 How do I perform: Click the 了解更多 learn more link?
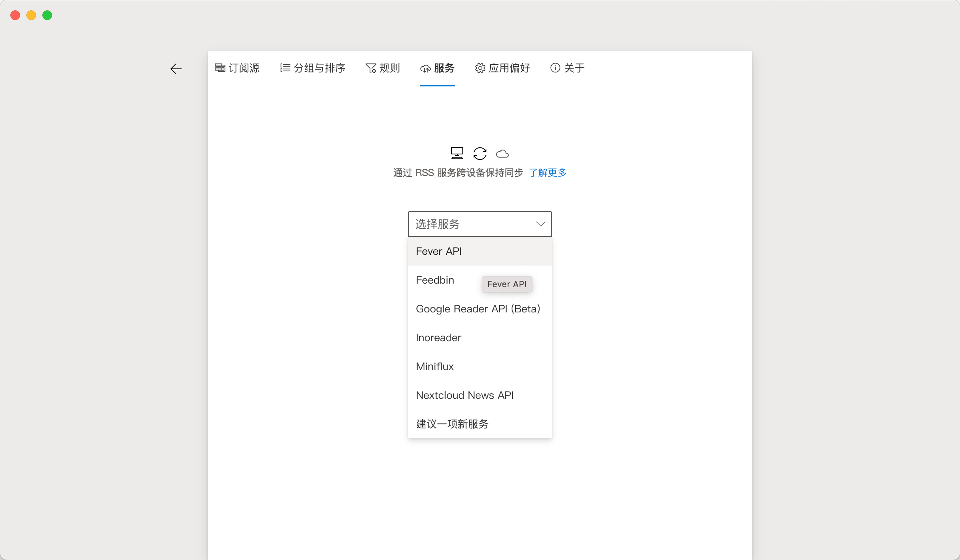point(548,172)
